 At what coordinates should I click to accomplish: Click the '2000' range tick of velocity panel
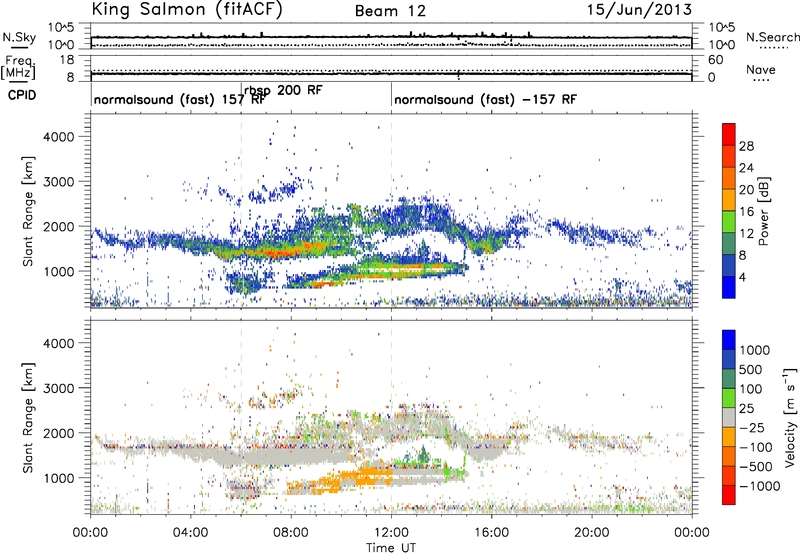point(58,433)
